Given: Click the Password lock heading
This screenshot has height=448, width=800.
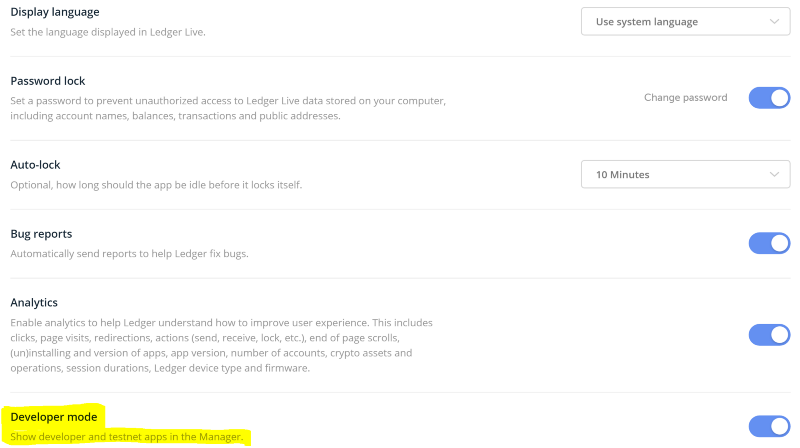Looking at the screenshot, I should pyautogui.click(x=47, y=81).
